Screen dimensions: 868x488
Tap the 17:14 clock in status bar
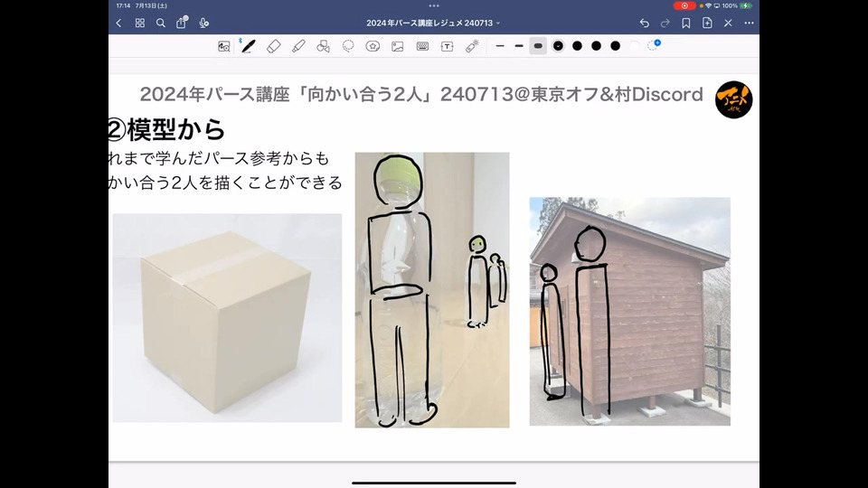click(x=124, y=5)
